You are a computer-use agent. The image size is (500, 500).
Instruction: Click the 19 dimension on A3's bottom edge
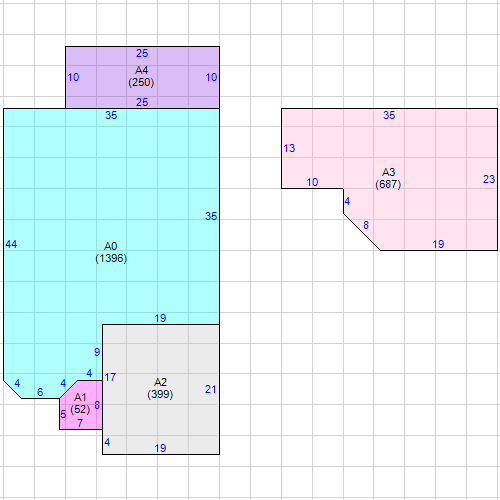(438, 244)
